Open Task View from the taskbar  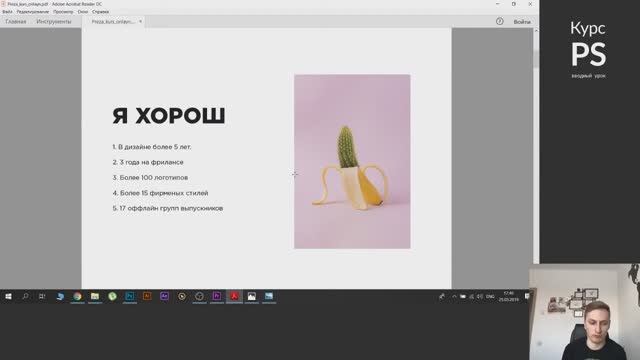[x=42, y=296]
